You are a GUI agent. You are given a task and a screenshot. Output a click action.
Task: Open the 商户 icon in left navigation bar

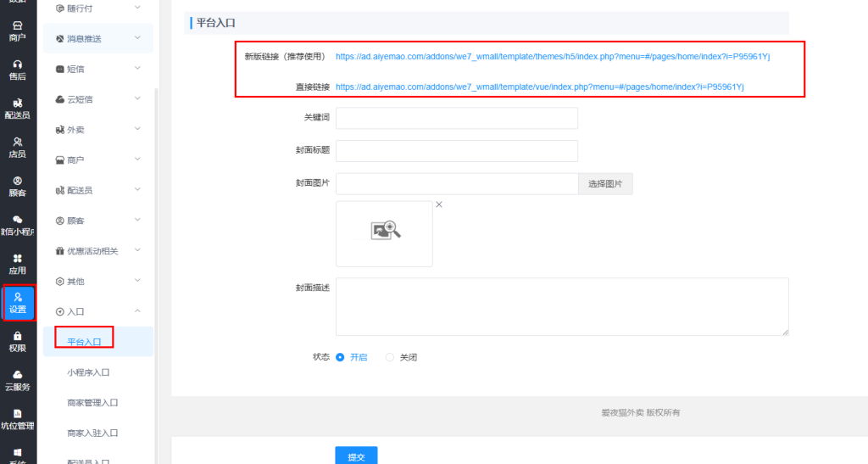coord(17,31)
